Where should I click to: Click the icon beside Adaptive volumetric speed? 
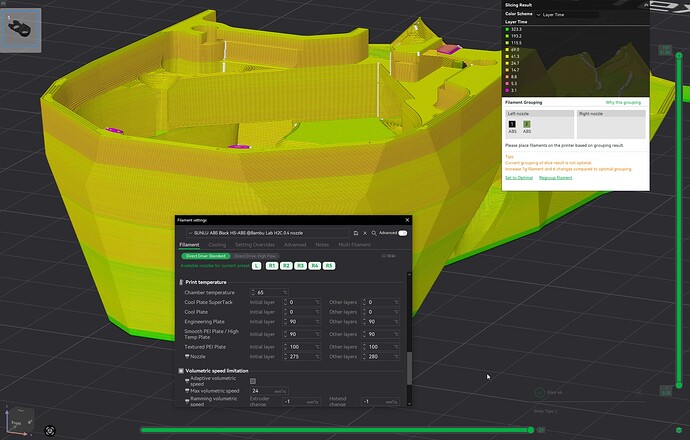point(187,381)
